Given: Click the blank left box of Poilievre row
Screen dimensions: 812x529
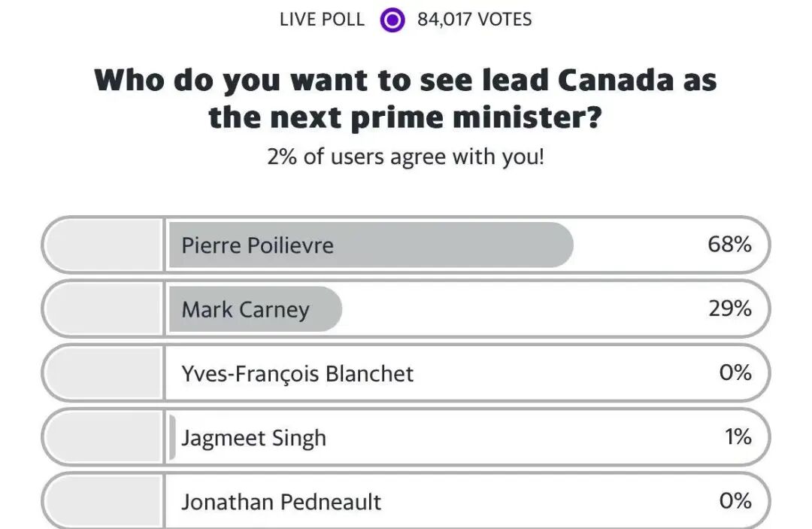Looking at the screenshot, I should pyautogui.click(x=104, y=245).
